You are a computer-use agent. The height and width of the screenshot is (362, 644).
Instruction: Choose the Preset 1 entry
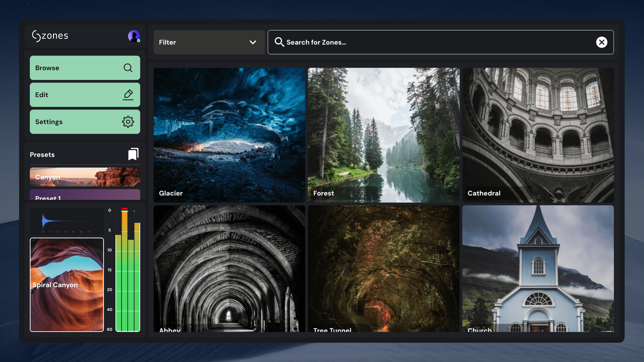point(85,195)
